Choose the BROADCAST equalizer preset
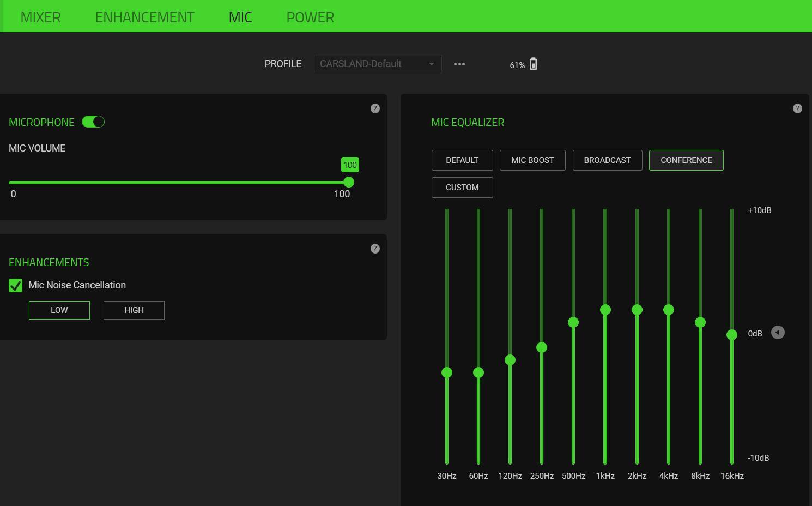Viewport: 812px width, 506px height. pos(607,160)
